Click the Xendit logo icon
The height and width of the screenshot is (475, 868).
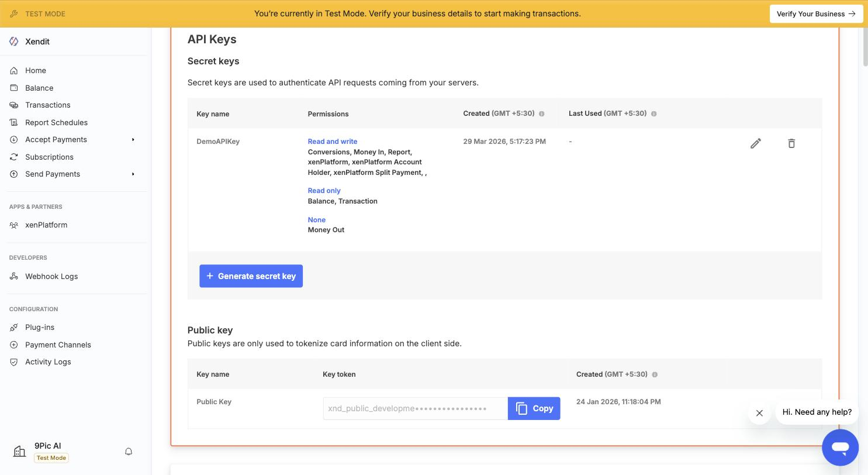coord(14,42)
